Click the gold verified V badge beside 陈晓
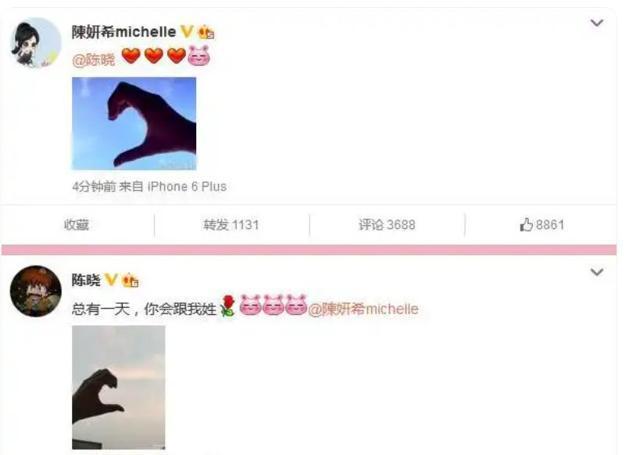 pyautogui.click(x=111, y=280)
